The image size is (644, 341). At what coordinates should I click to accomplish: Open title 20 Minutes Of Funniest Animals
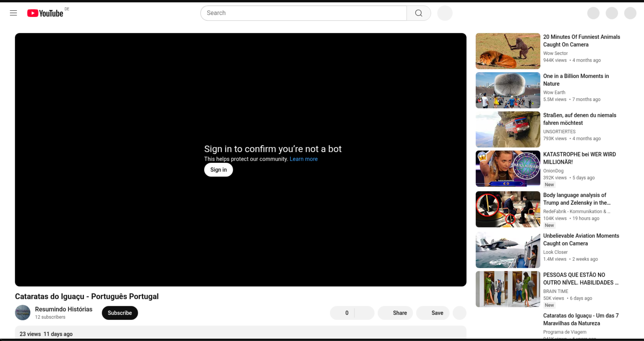[x=581, y=41]
